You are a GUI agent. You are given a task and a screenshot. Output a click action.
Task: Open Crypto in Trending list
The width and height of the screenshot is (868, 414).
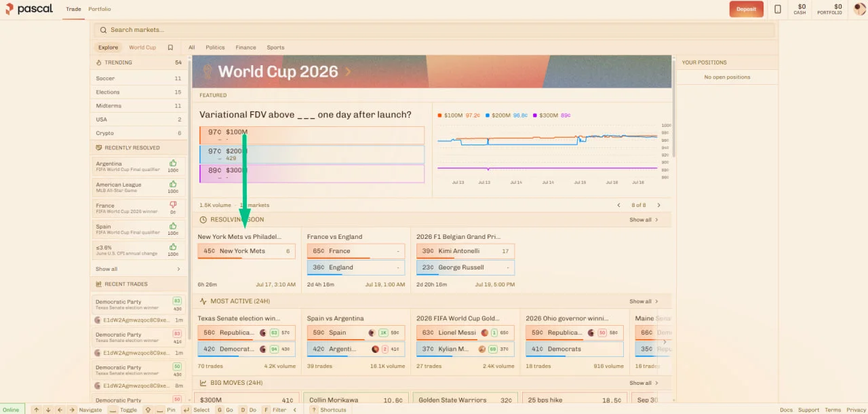[x=139, y=133]
